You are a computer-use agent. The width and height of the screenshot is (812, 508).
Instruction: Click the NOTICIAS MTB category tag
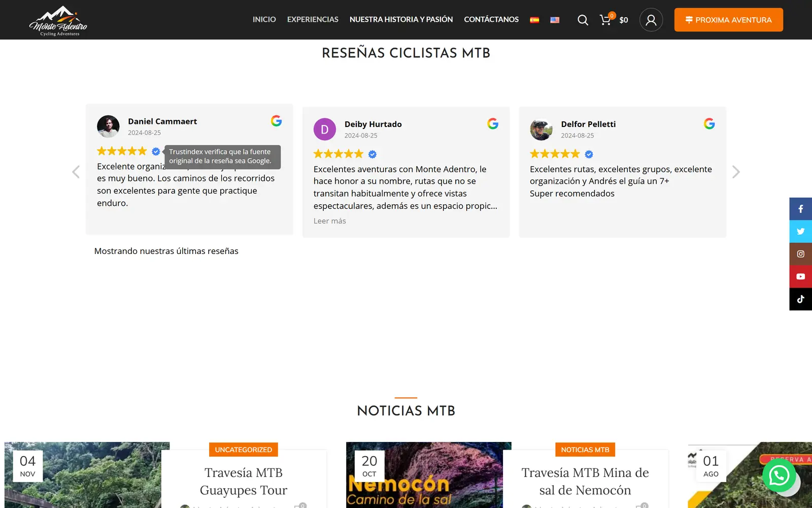click(x=585, y=450)
